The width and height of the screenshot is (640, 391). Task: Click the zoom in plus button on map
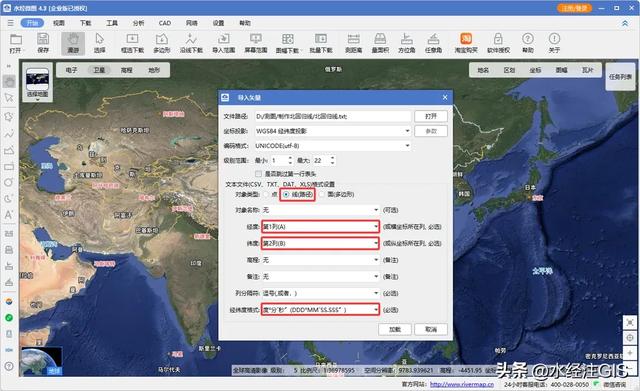click(630, 353)
